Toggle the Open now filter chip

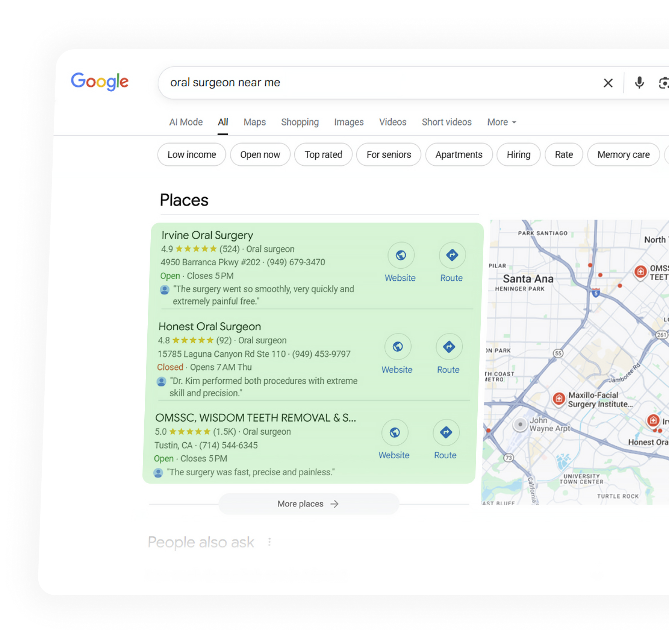pyautogui.click(x=260, y=154)
